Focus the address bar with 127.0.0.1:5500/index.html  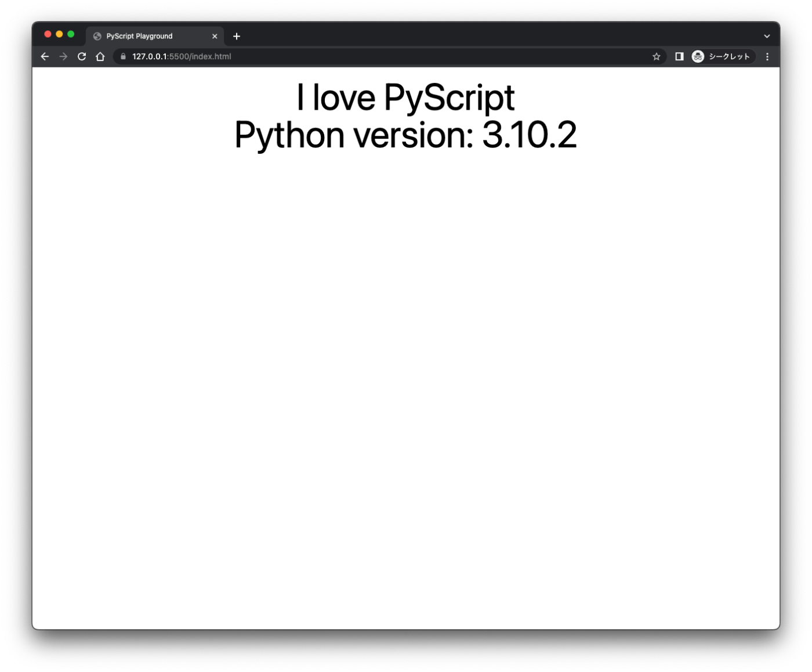click(389, 56)
